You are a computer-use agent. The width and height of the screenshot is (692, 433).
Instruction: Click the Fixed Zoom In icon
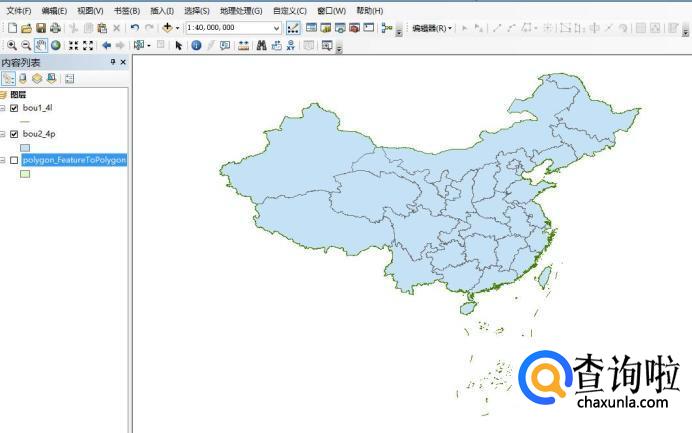coord(74,45)
